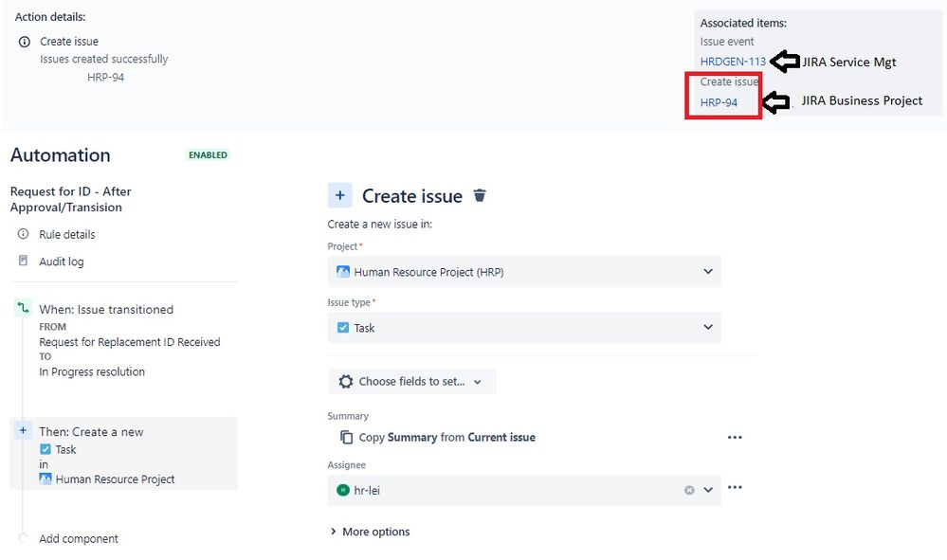Select the When: Issue transitioned trigger

pos(106,309)
